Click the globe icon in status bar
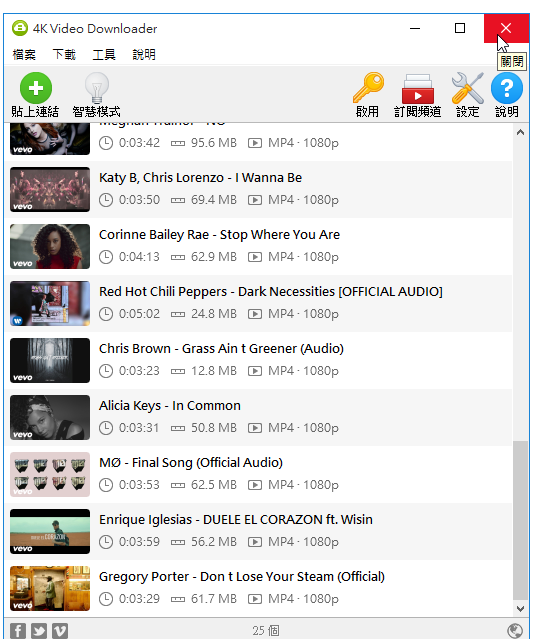 515,630
